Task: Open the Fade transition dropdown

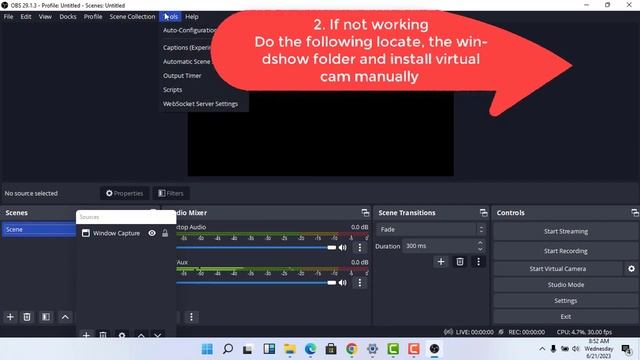Action: pyautogui.click(x=431, y=229)
